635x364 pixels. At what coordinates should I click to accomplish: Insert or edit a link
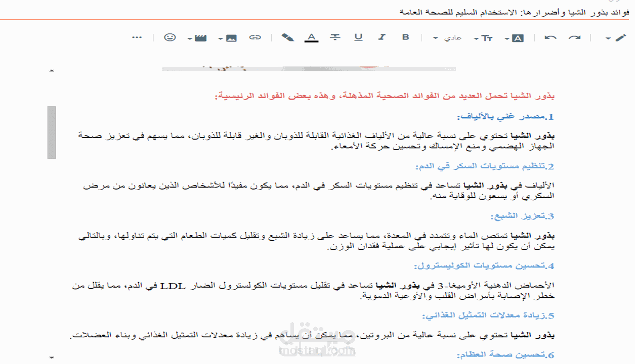tap(256, 37)
